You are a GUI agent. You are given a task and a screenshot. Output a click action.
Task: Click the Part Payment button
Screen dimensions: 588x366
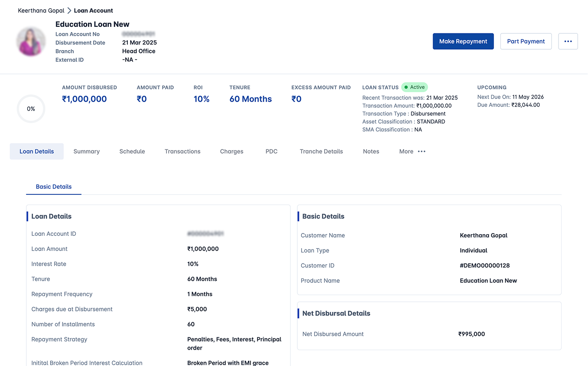tap(526, 41)
